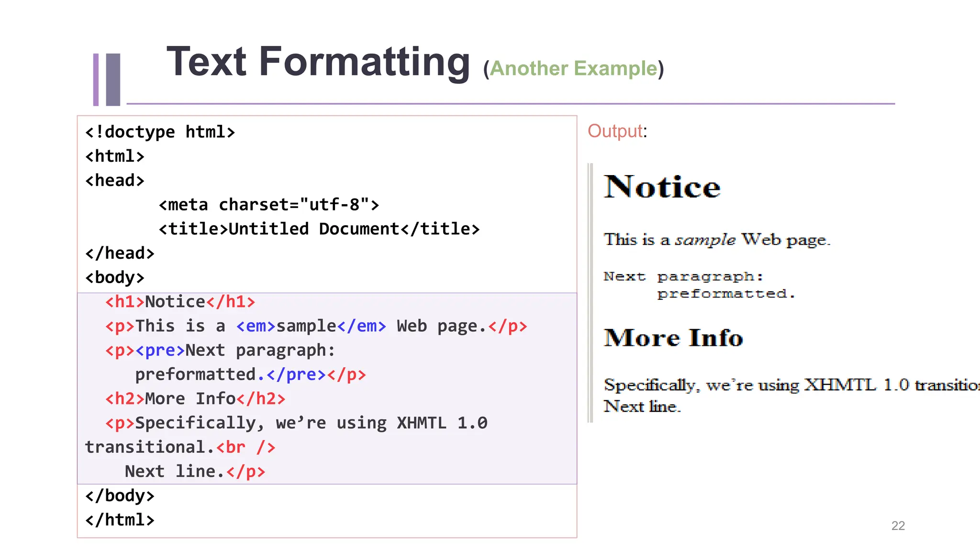The height and width of the screenshot is (551, 980).
Task: Click the blue '<pre>' opening tag
Action: (x=160, y=351)
